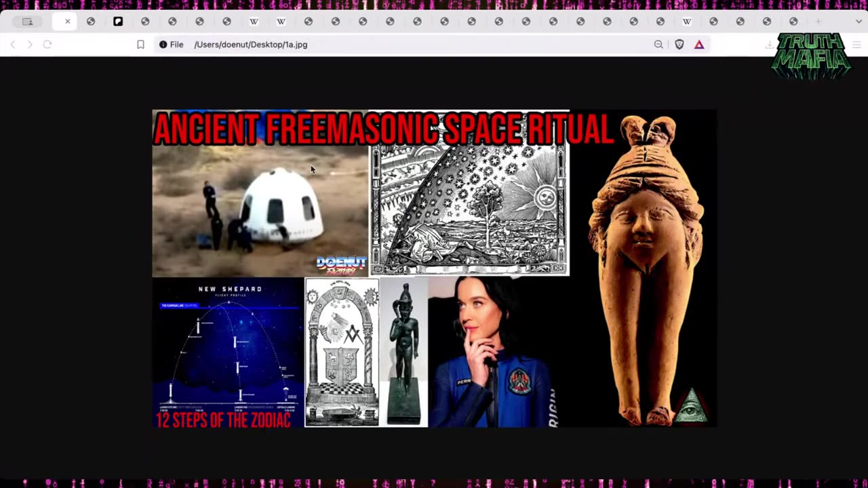Go back to the previous page
Image resolution: width=868 pixels, height=488 pixels.
tap(13, 45)
